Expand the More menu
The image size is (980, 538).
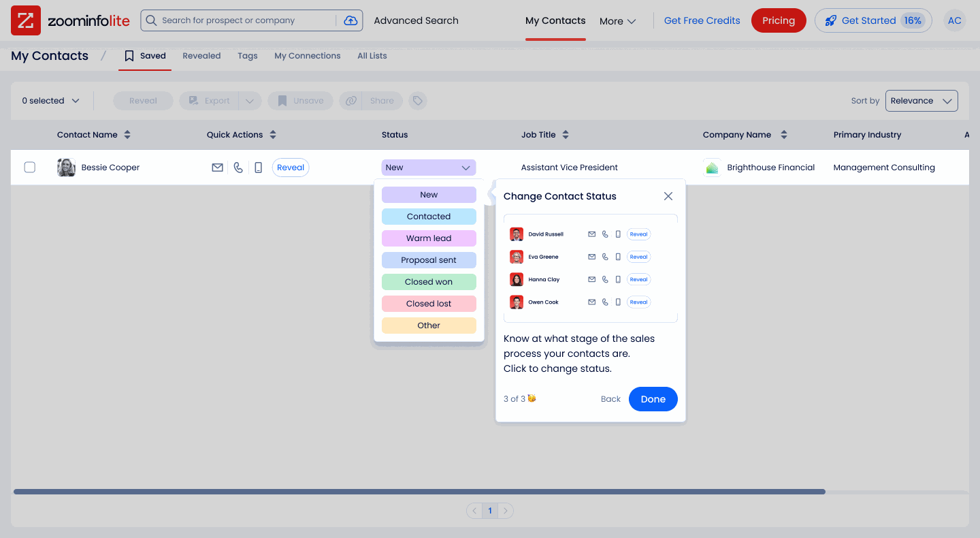click(617, 21)
